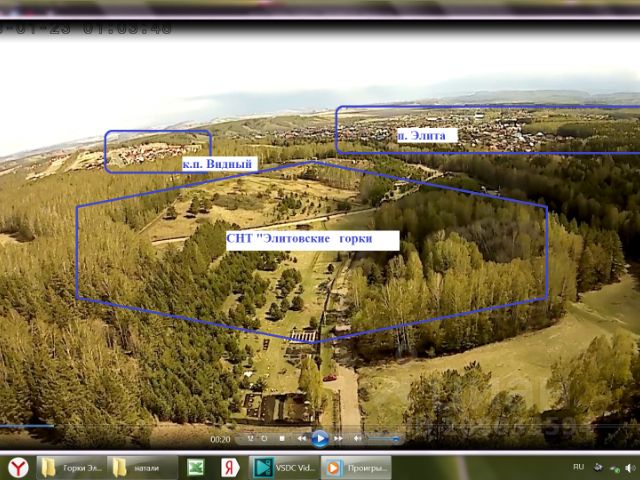Viewport: 640px width, 480px height.
Task: Switch to the 'Проигры...' media player taskbar button
Action: point(356,468)
